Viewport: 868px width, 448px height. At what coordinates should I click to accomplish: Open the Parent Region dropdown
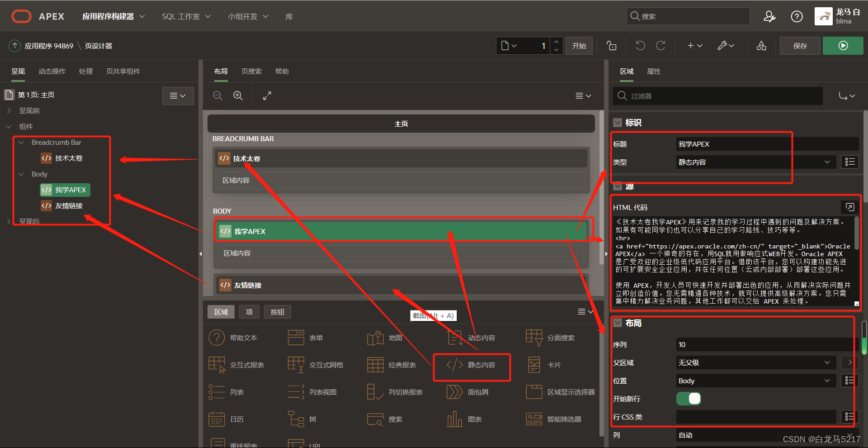[x=756, y=362]
